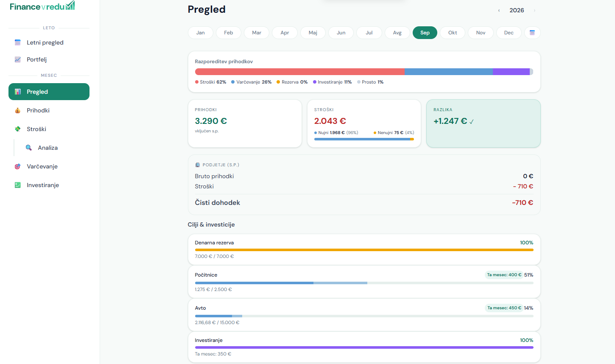Open Investiranje in the sidebar
The height and width of the screenshot is (364, 615).
pyautogui.click(x=49, y=185)
